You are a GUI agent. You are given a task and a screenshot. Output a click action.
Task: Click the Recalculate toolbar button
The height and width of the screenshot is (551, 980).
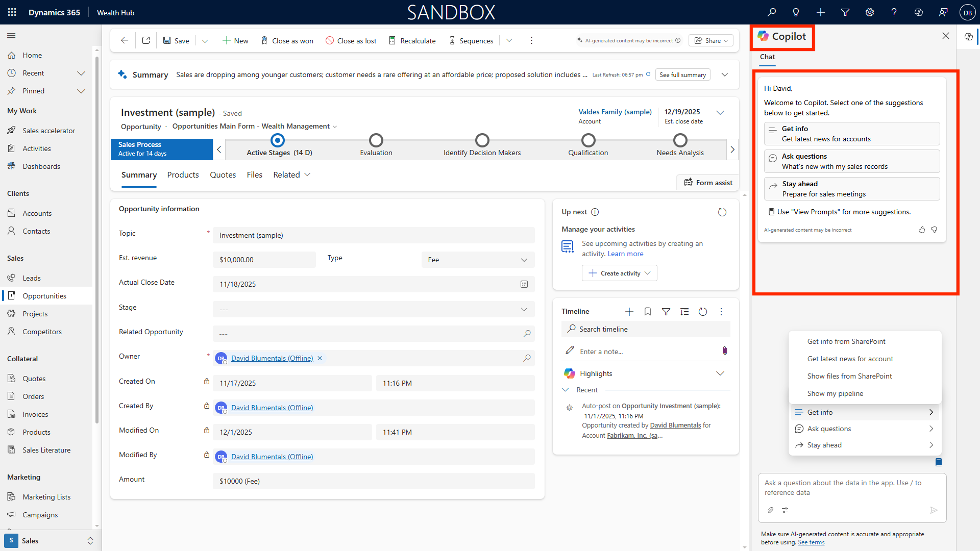412,41
